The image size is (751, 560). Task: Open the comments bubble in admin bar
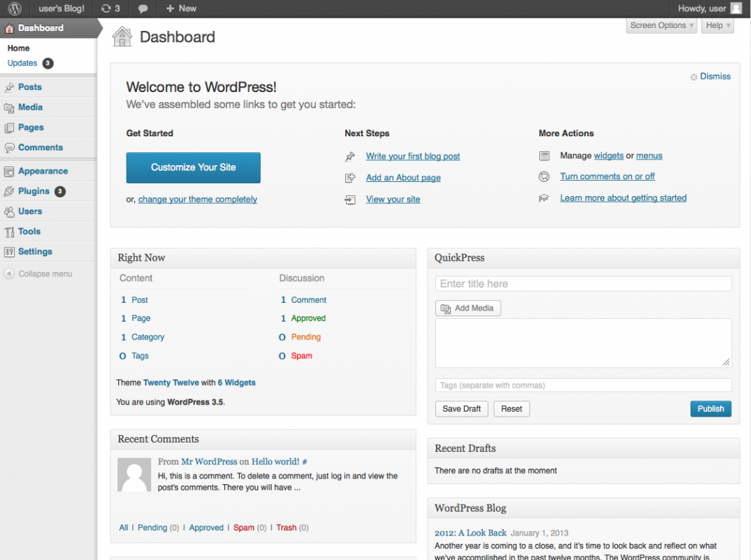143,8
